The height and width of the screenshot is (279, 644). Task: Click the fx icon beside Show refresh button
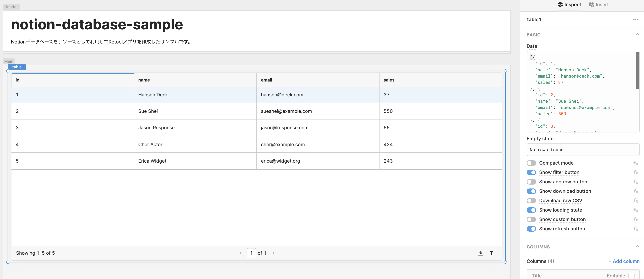tap(636, 229)
